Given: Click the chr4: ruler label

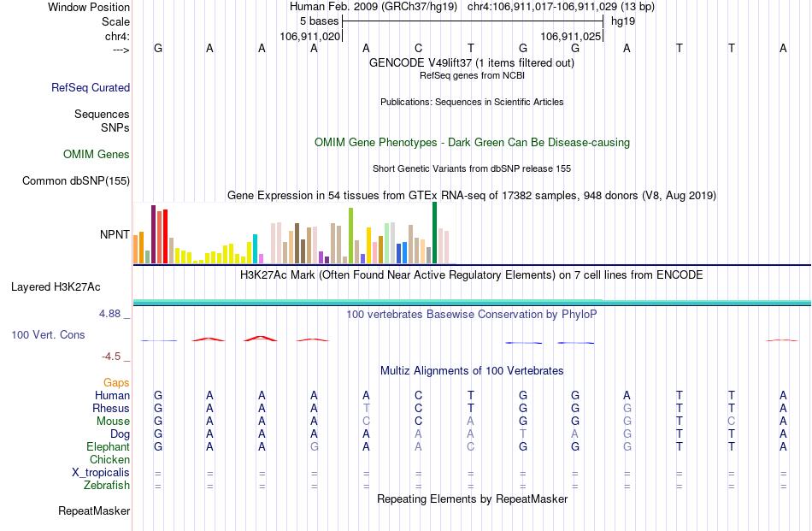Looking at the screenshot, I should point(117,36).
